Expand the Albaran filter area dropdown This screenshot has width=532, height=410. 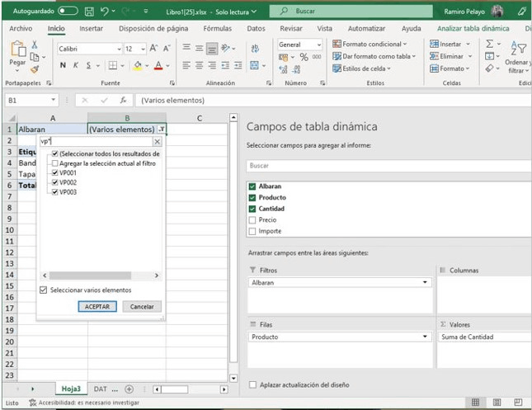[426, 282]
